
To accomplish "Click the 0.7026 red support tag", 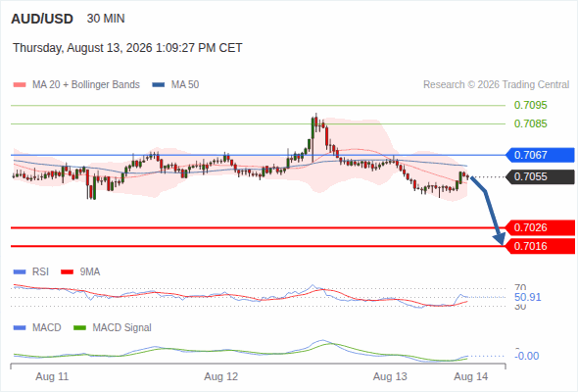I will [x=539, y=227].
